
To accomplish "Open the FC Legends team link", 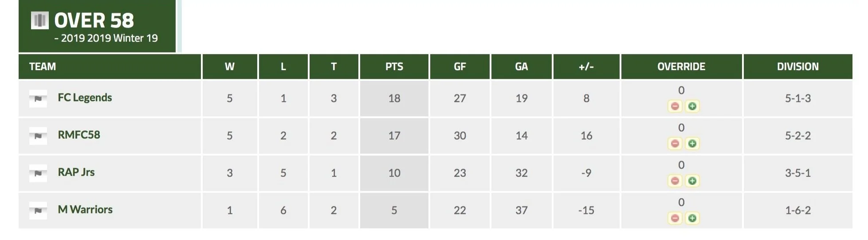I will 85,97.
